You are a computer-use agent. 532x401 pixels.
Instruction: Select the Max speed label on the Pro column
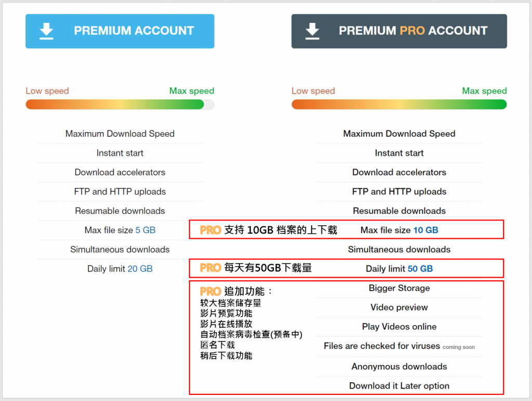pyautogui.click(x=484, y=90)
